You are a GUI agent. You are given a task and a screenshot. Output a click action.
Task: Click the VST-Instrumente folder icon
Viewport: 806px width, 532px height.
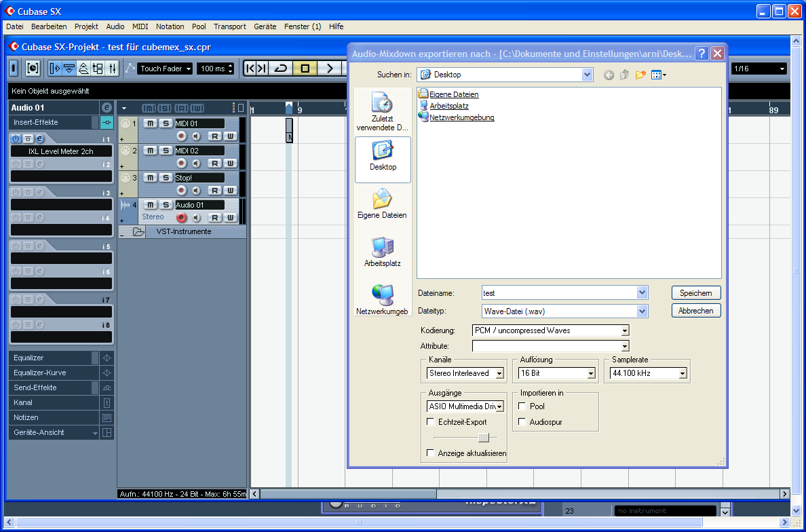pos(138,232)
